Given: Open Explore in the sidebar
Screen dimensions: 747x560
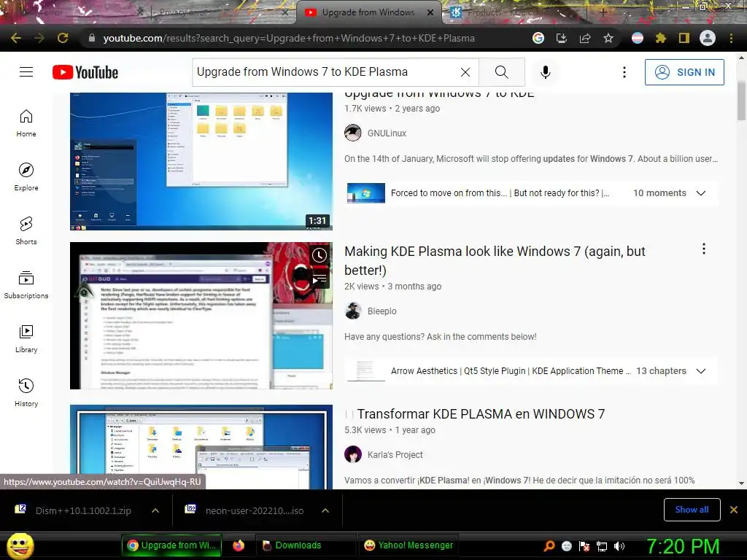Looking at the screenshot, I should coord(26,177).
